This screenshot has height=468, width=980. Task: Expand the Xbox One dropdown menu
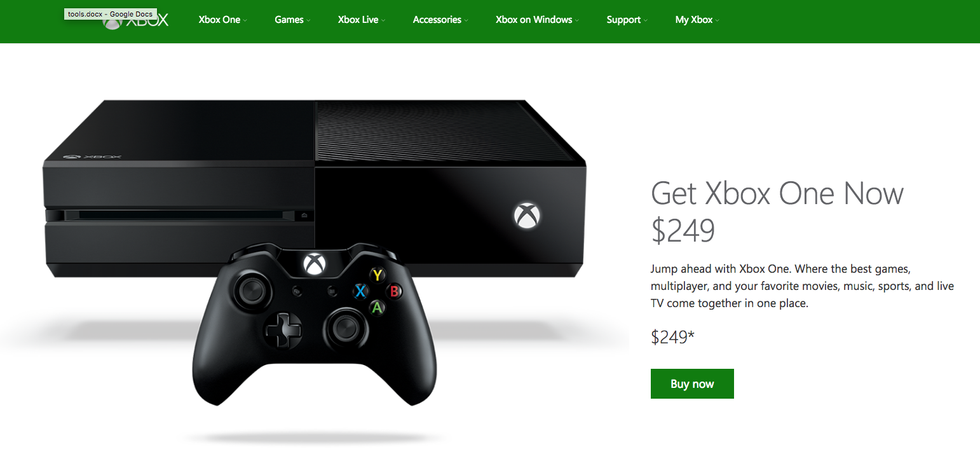[222, 20]
